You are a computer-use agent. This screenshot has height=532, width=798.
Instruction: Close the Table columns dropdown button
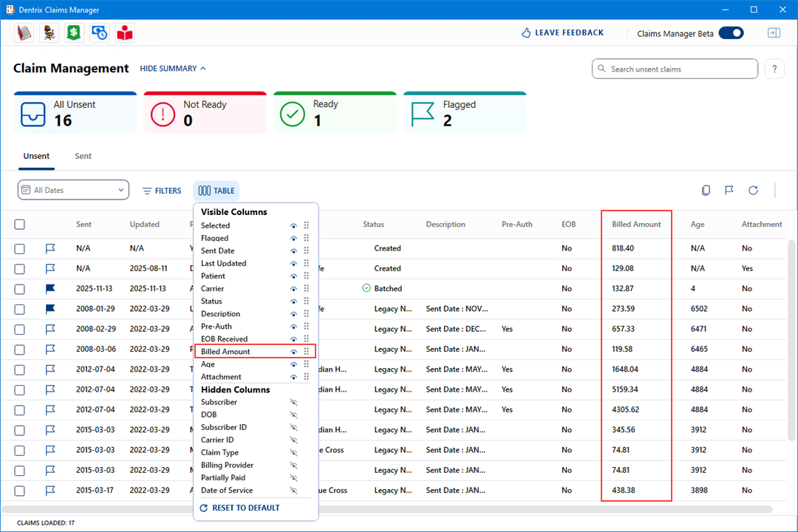pos(216,191)
